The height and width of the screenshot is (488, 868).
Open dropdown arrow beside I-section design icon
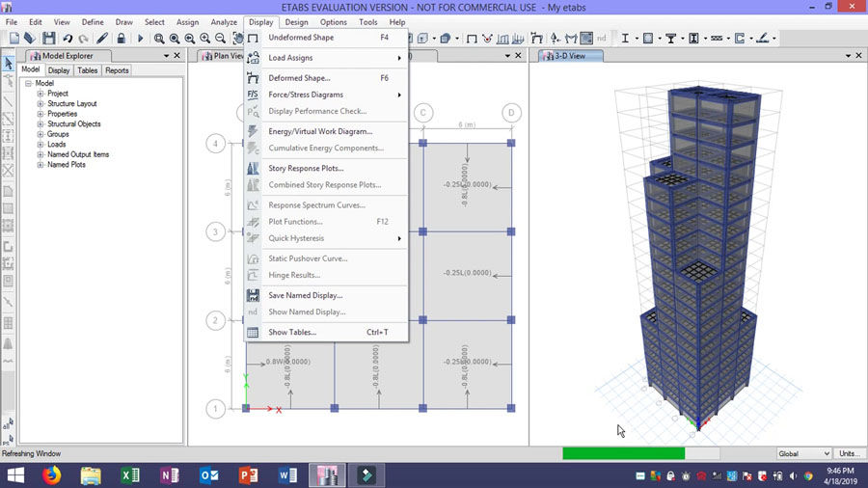click(637, 39)
